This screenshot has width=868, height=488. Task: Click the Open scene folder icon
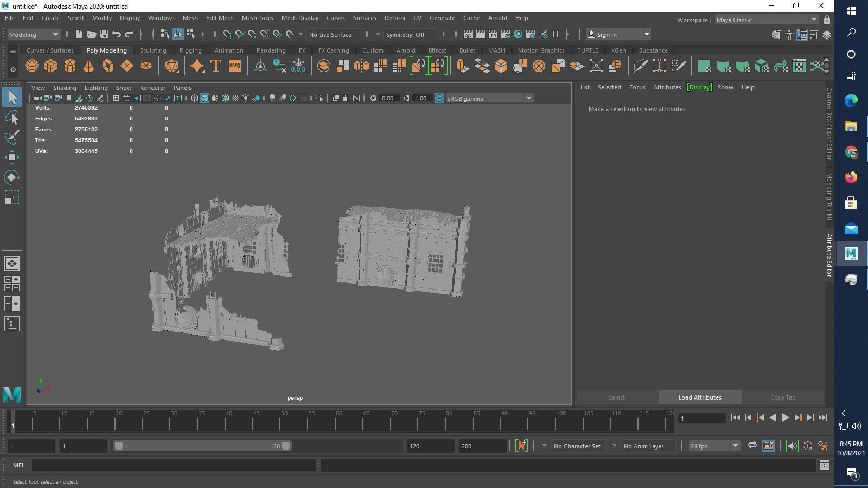tap(92, 34)
